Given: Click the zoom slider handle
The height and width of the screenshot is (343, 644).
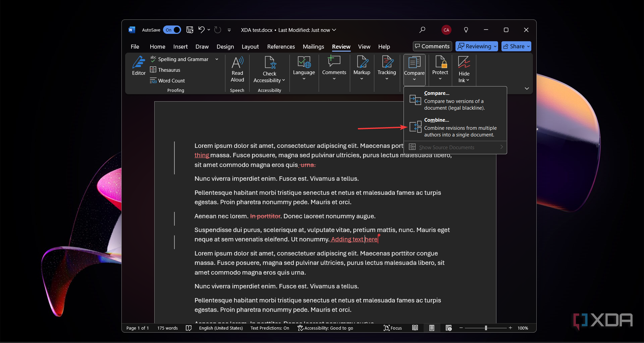Looking at the screenshot, I should tap(486, 328).
